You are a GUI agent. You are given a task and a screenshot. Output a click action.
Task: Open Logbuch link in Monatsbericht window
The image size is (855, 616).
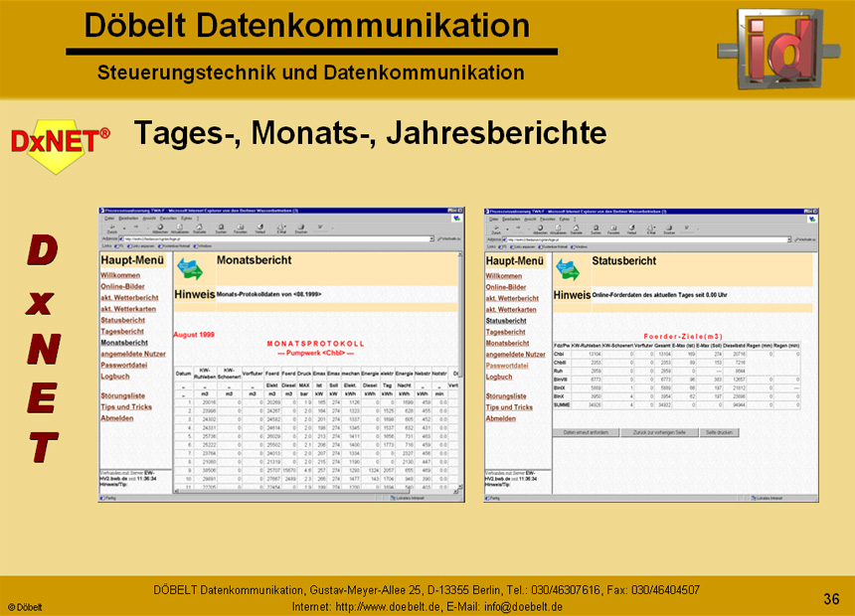[x=115, y=377]
